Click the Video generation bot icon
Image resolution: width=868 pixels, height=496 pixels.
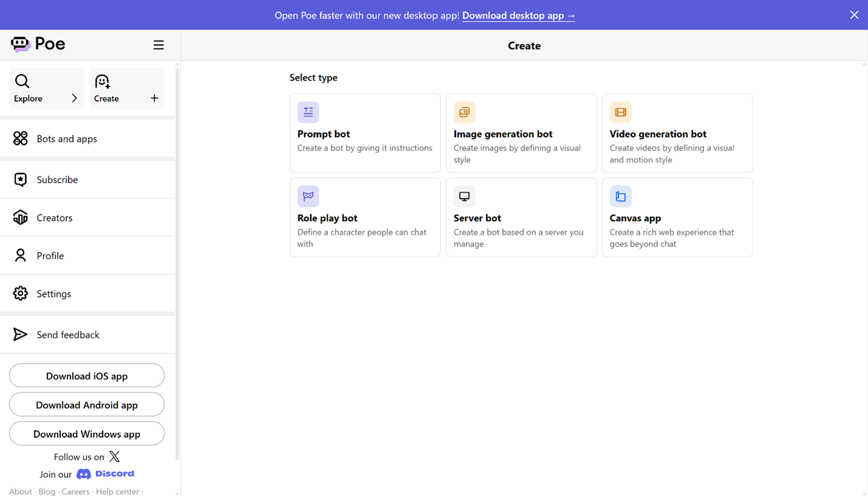click(x=620, y=112)
